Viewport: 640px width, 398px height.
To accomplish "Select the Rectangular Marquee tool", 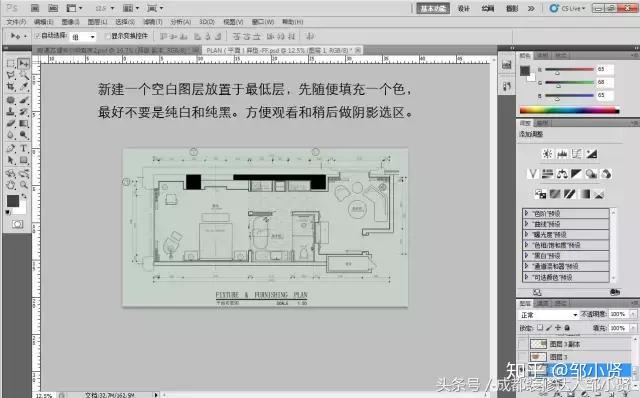I will (x=11, y=64).
